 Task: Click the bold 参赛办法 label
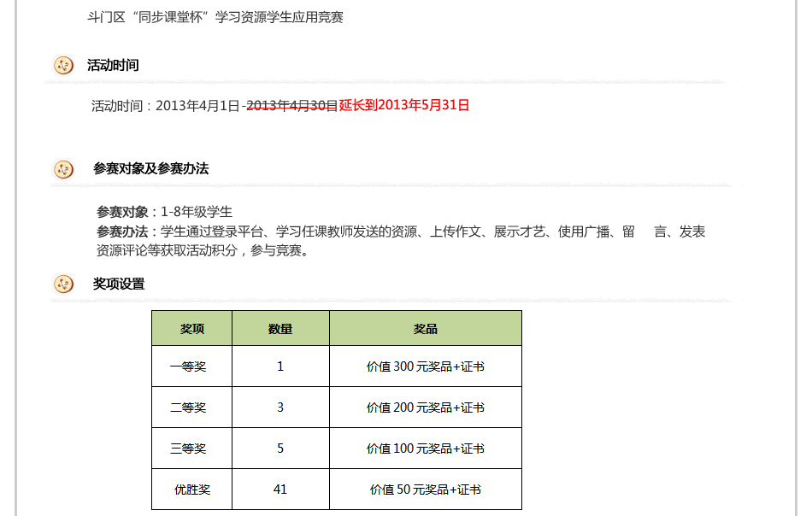click(122, 232)
